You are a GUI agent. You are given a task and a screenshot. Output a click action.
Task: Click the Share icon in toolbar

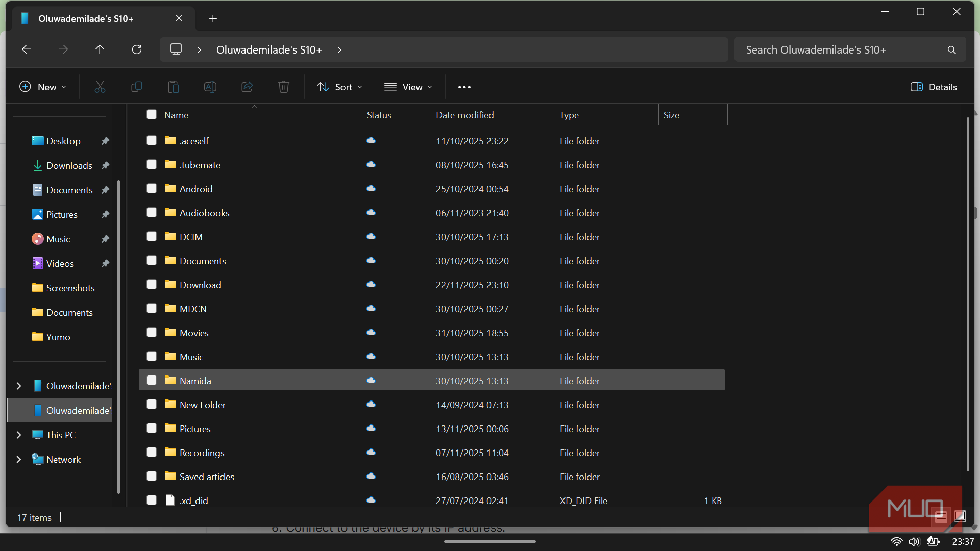(247, 87)
